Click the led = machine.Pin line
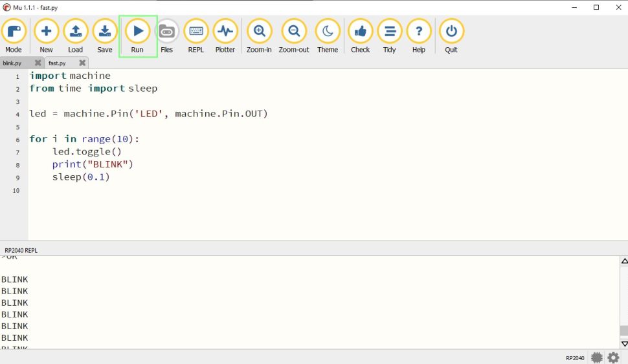The image size is (628, 364). pos(148,114)
